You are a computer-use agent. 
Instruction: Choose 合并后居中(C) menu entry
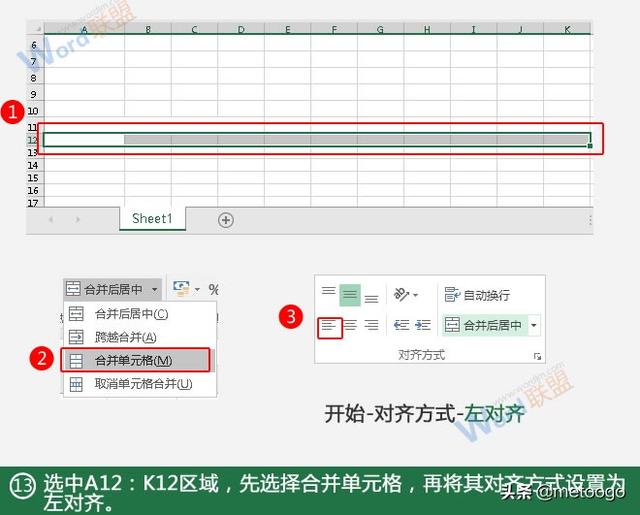click(x=140, y=314)
